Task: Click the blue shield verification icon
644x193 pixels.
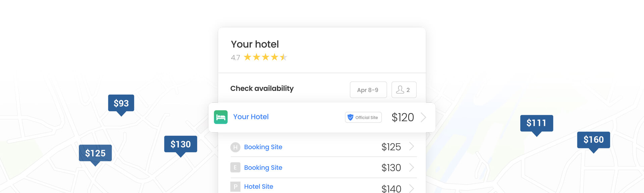Action: (x=350, y=117)
